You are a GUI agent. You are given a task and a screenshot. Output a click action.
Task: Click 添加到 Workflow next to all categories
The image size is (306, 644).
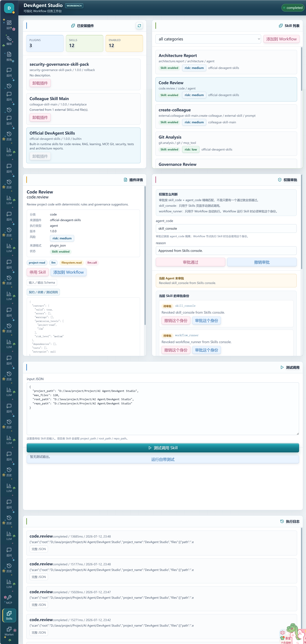pos(281,39)
